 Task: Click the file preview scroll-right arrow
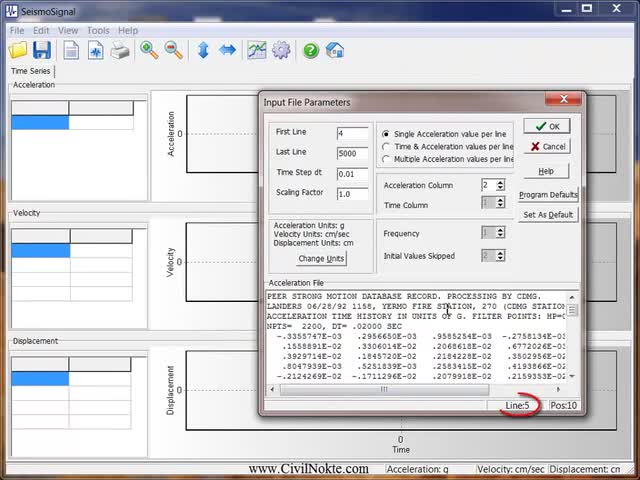tap(558, 389)
